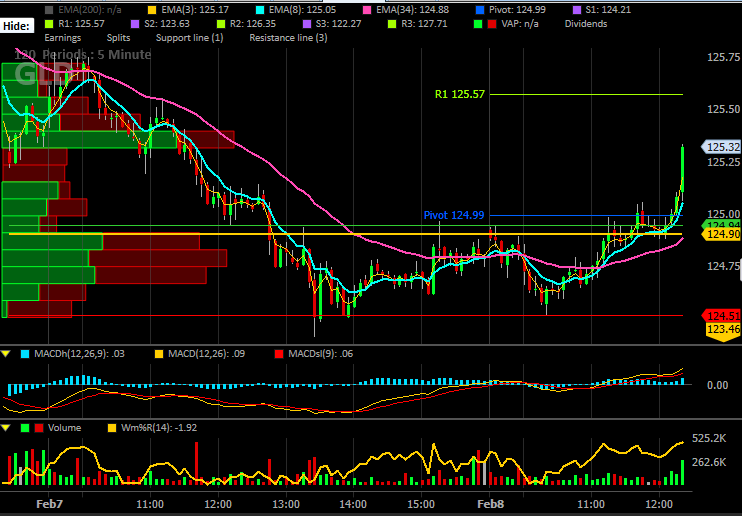Click the green VAP swatch
742x516 pixels.
tap(478, 24)
